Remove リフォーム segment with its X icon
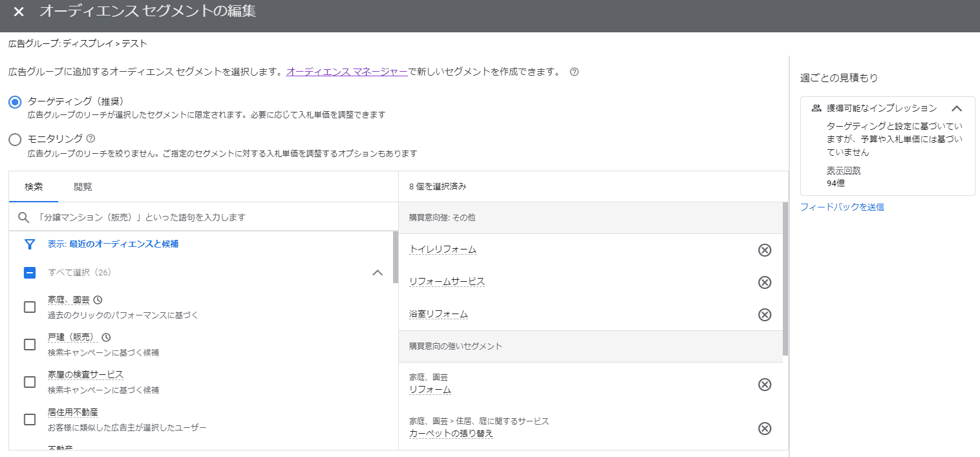 [764, 385]
